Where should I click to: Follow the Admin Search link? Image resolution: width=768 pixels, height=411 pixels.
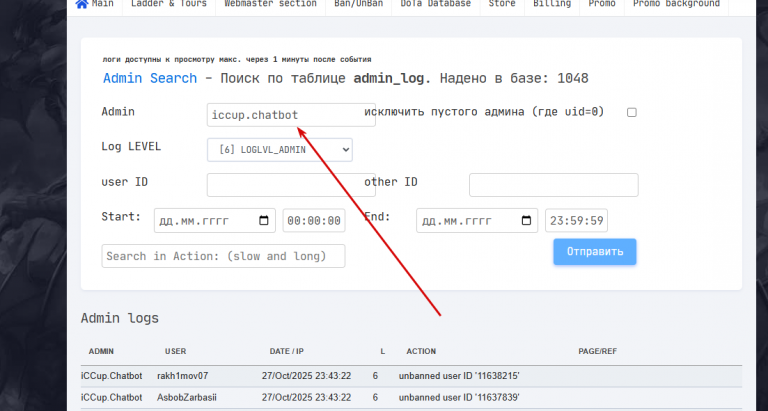coord(150,78)
